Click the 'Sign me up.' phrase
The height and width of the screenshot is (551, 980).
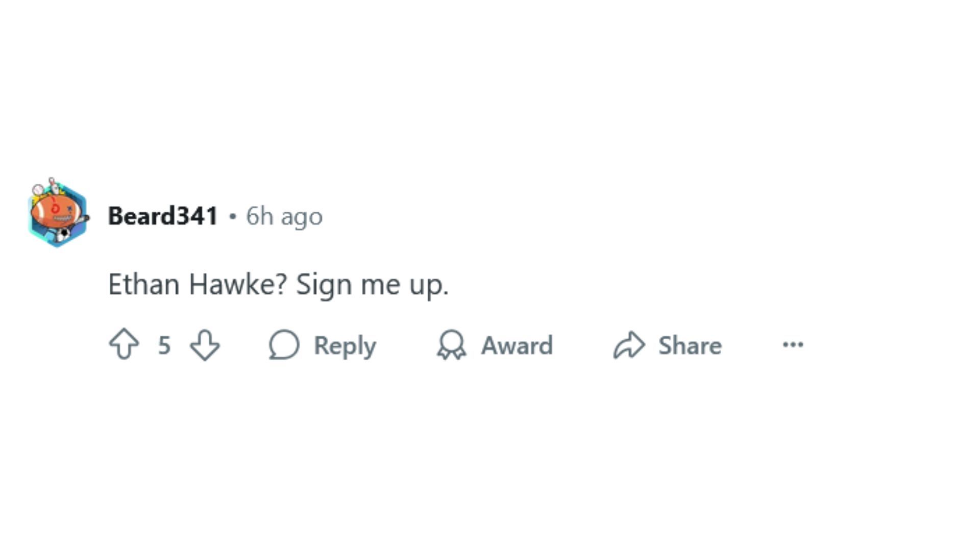point(372,284)
